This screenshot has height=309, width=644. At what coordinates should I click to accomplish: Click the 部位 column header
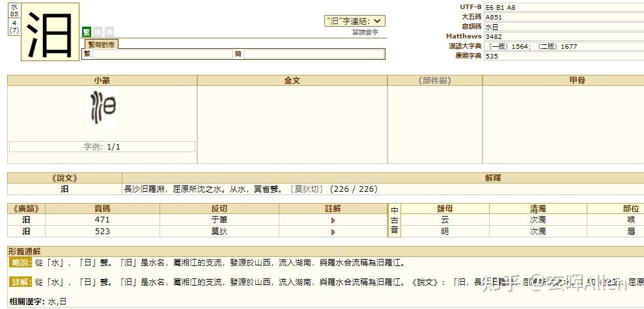pyautogui.click(x=631, y=208)
